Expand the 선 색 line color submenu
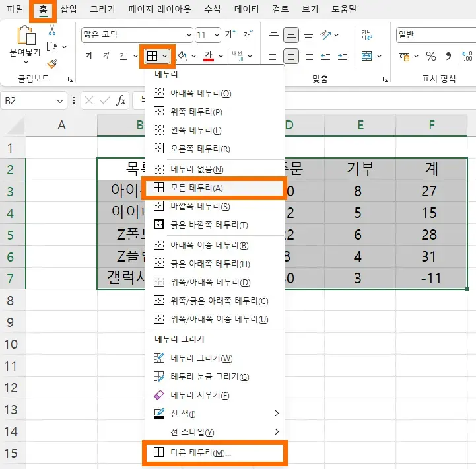476x469 pixels. (277, 414)
